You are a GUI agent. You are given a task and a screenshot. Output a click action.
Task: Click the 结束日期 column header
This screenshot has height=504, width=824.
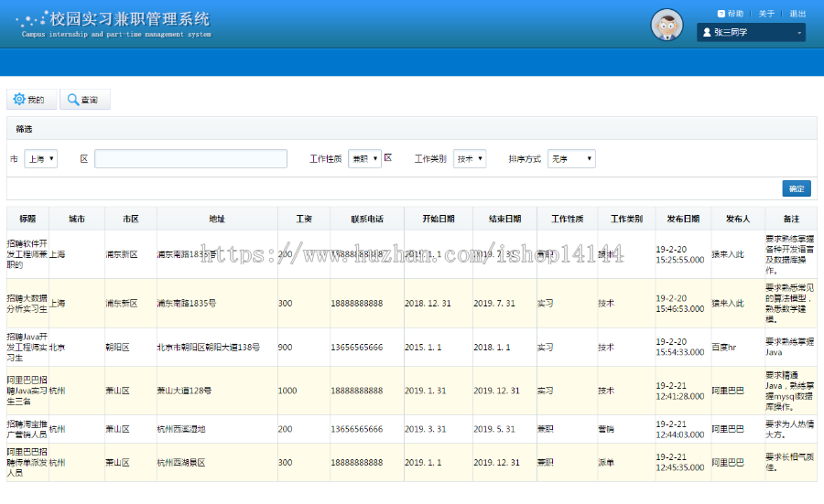[x=505, y=219]
